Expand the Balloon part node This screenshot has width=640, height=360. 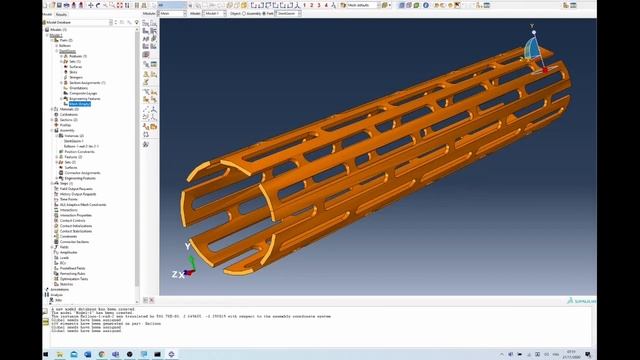click(57, 46)
